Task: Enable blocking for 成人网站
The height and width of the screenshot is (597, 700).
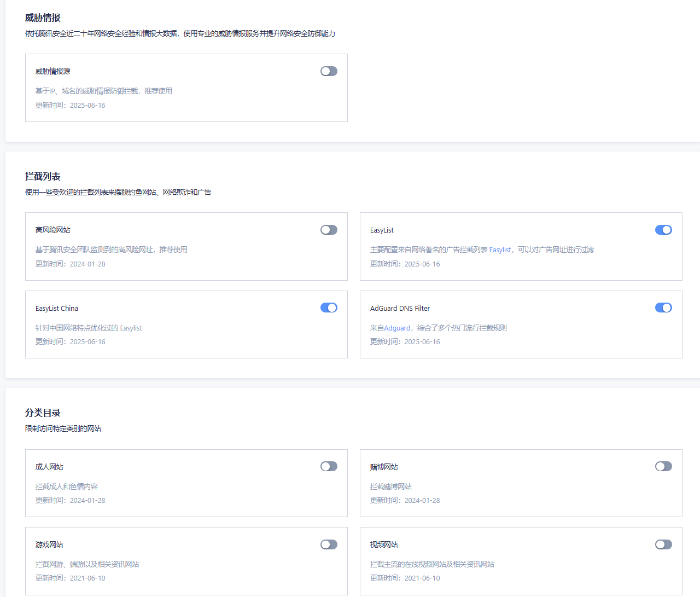Action: click(x=329, y=466)
